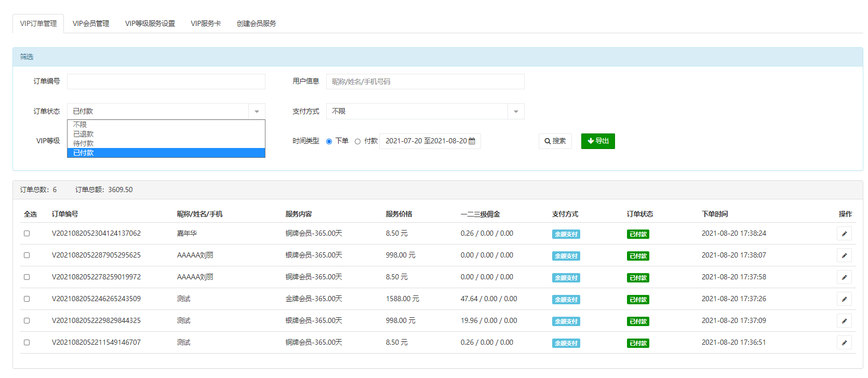Click edit pencil for order V2021082052246265243509
Viewport: 868px width, 378px height.
pyautogui.click(x=844, y=299)
